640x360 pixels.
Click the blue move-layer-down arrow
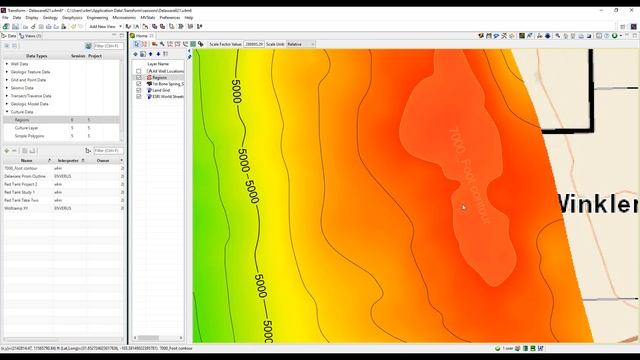pos(158,54)
